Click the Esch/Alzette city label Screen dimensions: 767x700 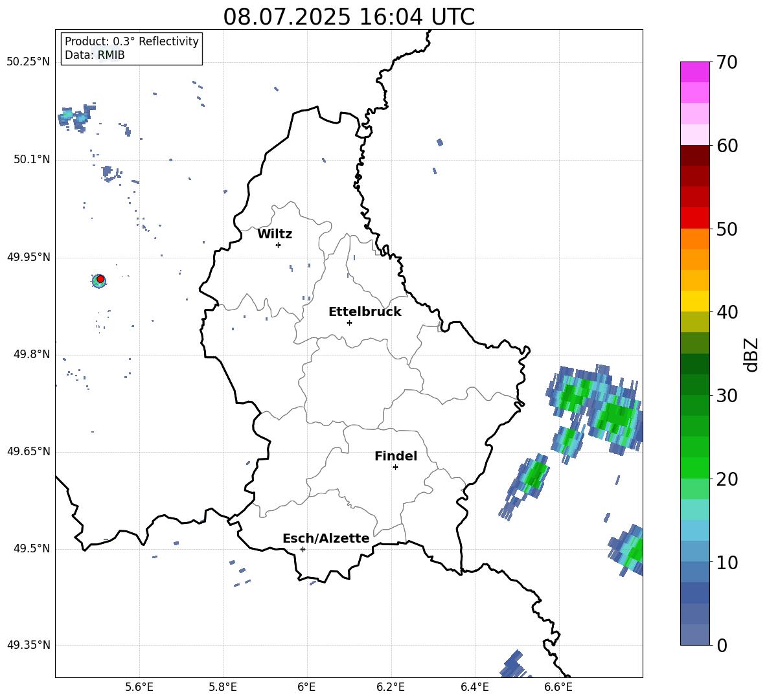click(x=326, y=538)
